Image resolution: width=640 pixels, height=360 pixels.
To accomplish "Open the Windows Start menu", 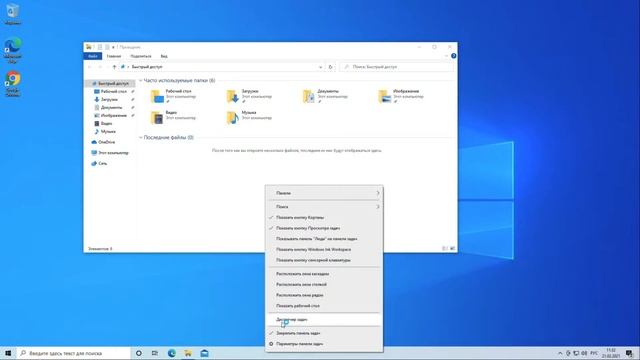I will pos(8,353).
